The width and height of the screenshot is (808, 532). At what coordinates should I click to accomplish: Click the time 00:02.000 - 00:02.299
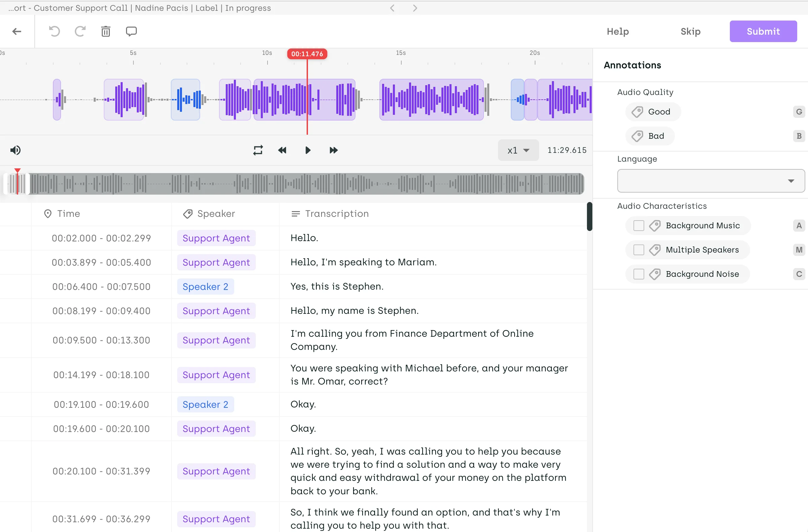101,238
